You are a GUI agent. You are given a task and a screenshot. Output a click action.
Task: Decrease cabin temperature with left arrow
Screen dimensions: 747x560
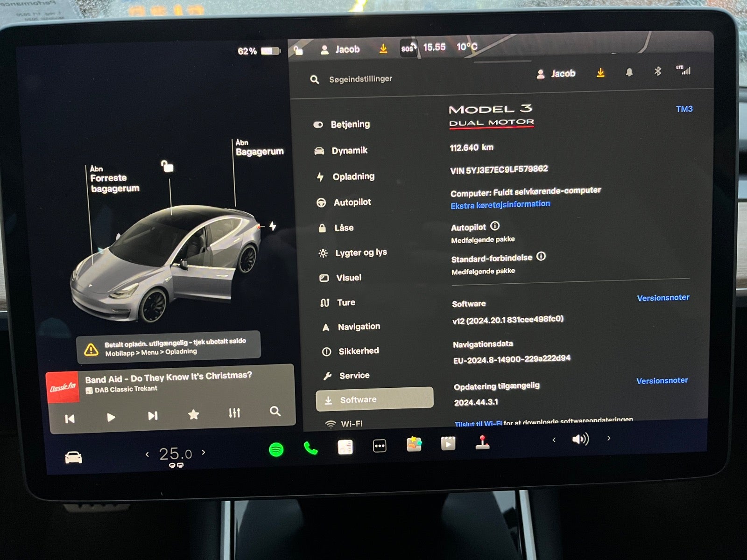click(147, 454)
